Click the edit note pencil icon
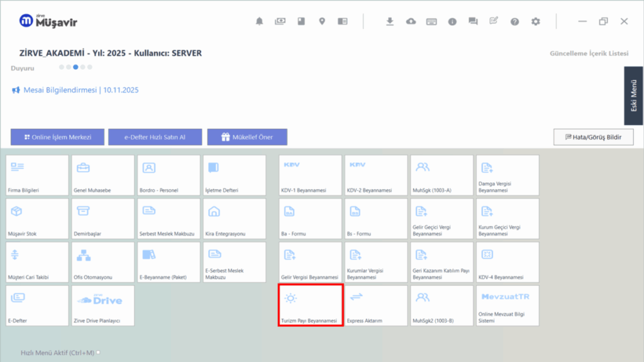This screenshot has height=362, width=644. (x=494, y=21)
